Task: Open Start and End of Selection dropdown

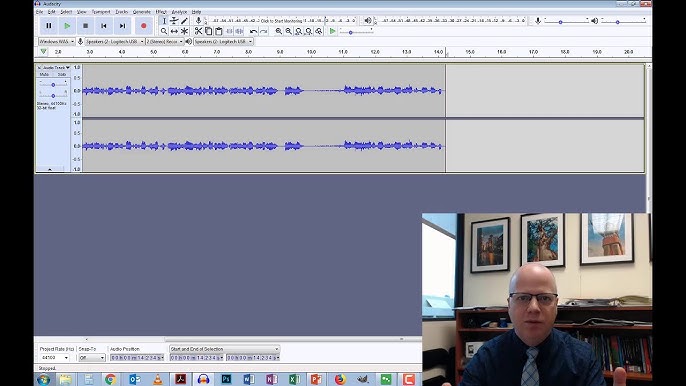Action: coord(224,349)
